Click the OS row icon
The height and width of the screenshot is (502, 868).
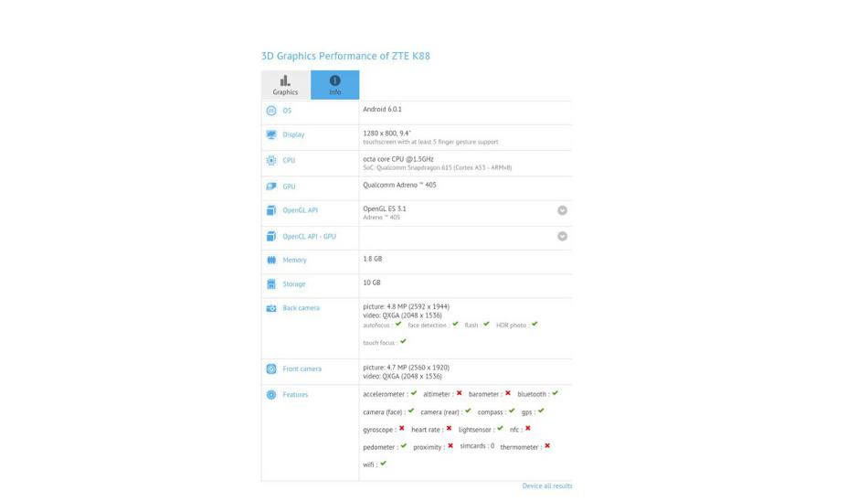click(271, 111)
